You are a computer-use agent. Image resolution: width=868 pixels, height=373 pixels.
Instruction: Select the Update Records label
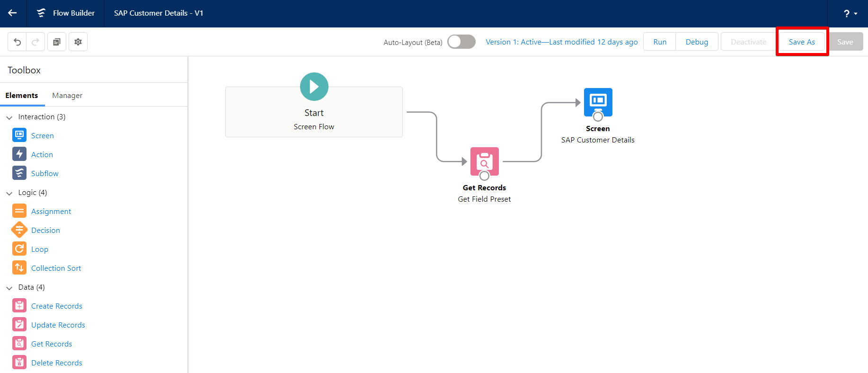pos(58,325)
